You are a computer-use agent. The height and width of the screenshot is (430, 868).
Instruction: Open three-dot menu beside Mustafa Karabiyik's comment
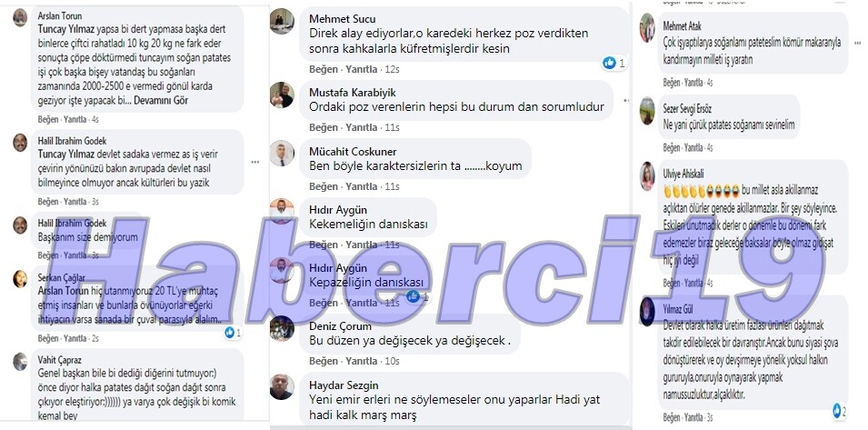[626, 101]
